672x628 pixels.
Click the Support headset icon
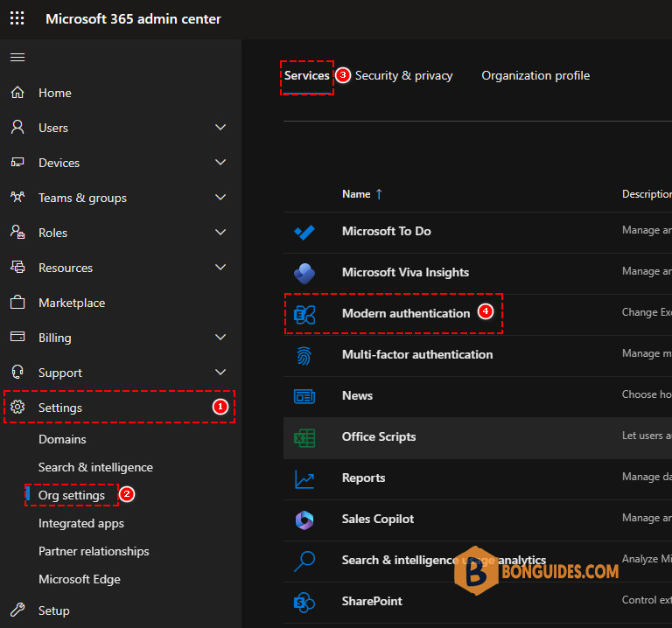point(17,372)
